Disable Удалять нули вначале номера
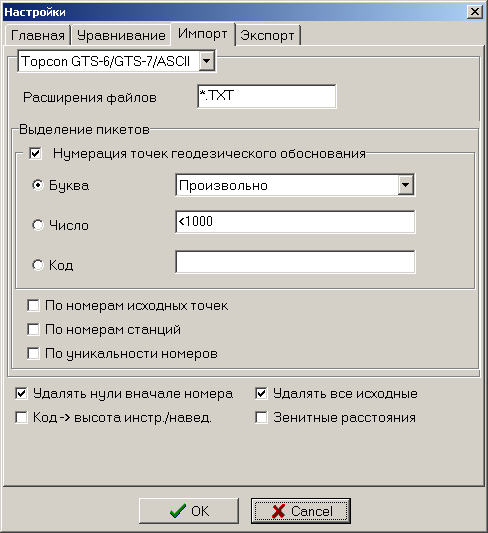The image size is (488, 533). [x=21, y=394]
